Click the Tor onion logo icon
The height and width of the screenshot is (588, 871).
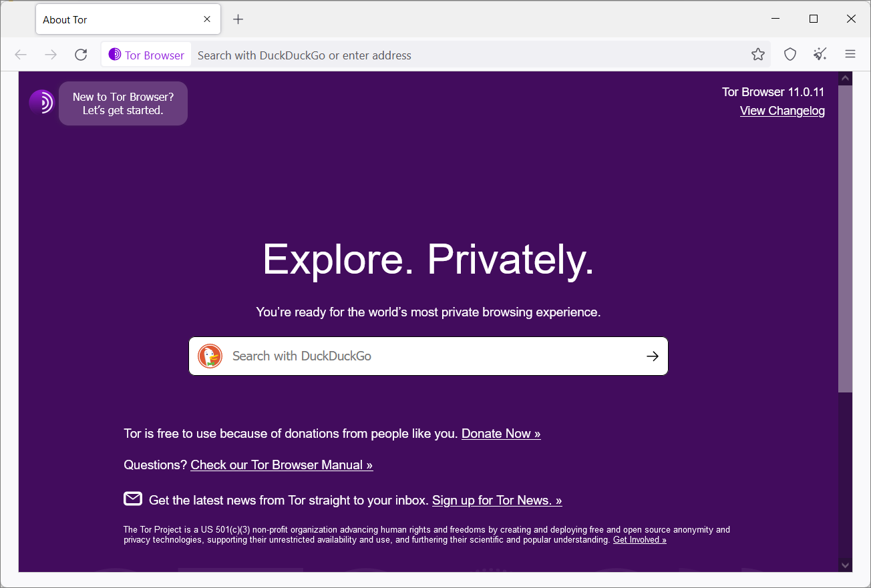(41, 102)
